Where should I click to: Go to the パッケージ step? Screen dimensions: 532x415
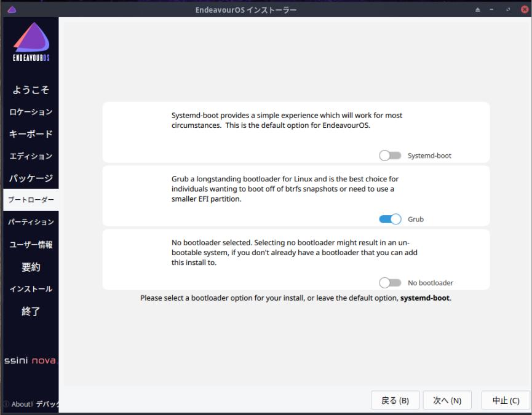click(31, 178)
